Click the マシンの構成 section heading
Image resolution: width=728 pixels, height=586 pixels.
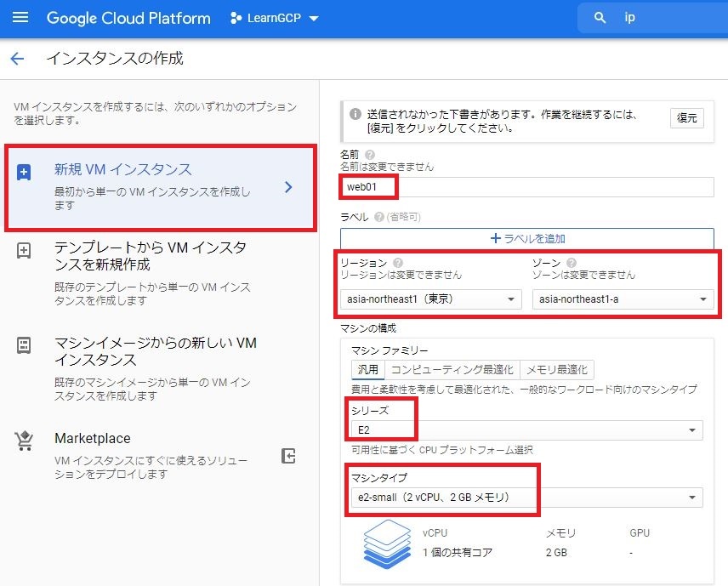368,328
